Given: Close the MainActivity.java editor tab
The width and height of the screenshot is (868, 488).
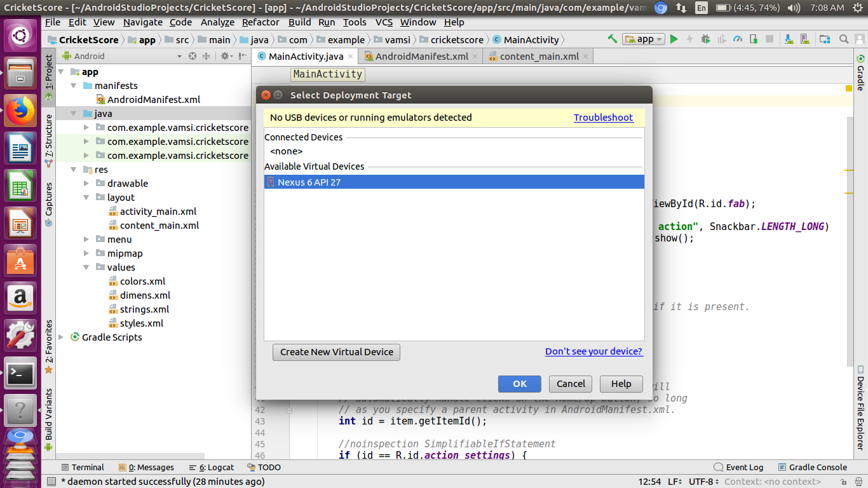Looking at the screenshot, I should click(x=350, y=56).
